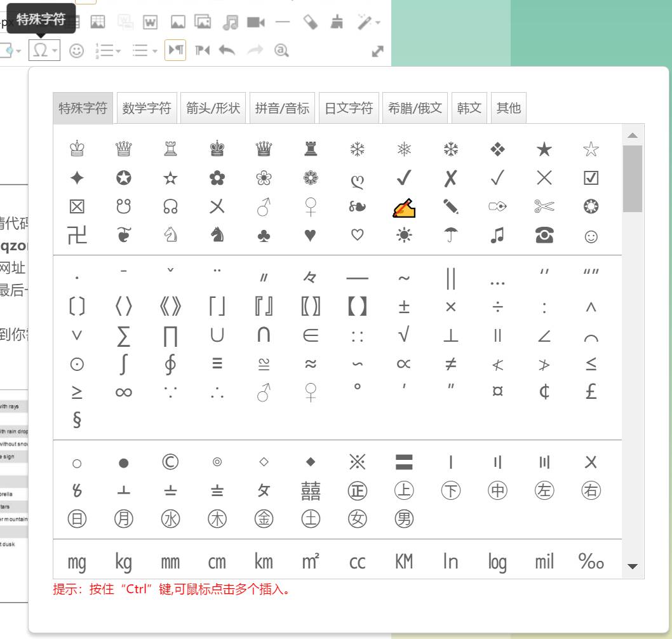Expand the unordered list dropdown arrow
This screenshot has width=672, height=639.
[x=155, y=51]
